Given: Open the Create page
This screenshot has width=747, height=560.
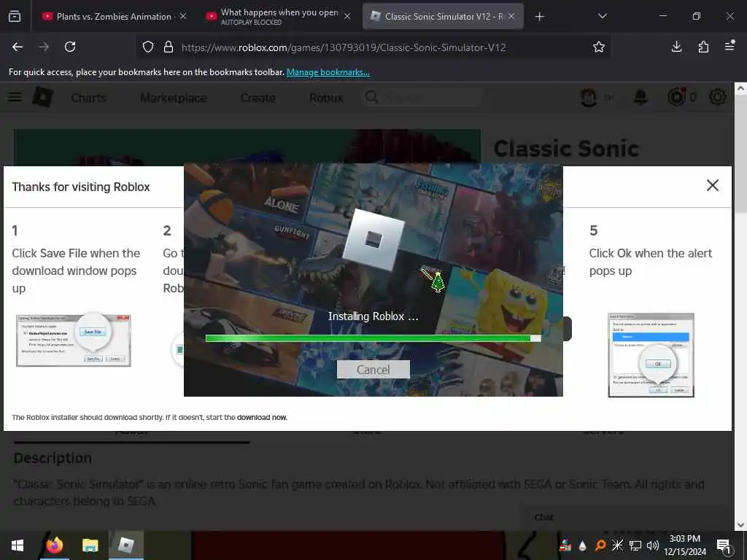Looking at the screenshot, I should [258, 98].
